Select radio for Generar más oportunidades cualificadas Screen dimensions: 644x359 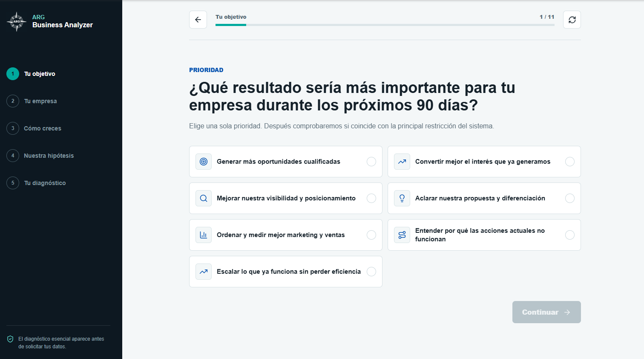pyautogui.click(x=371, y=162)
